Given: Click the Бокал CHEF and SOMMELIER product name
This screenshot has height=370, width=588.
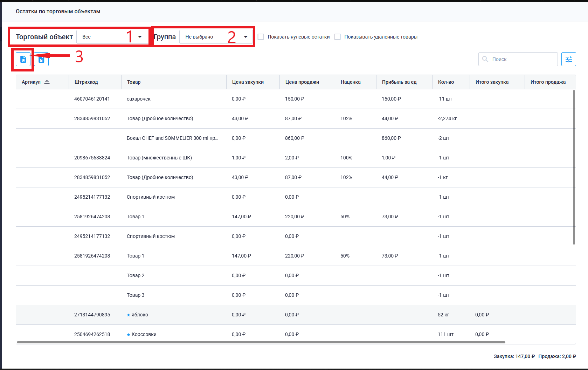Looking at the screenshot, I should (172, 138).
